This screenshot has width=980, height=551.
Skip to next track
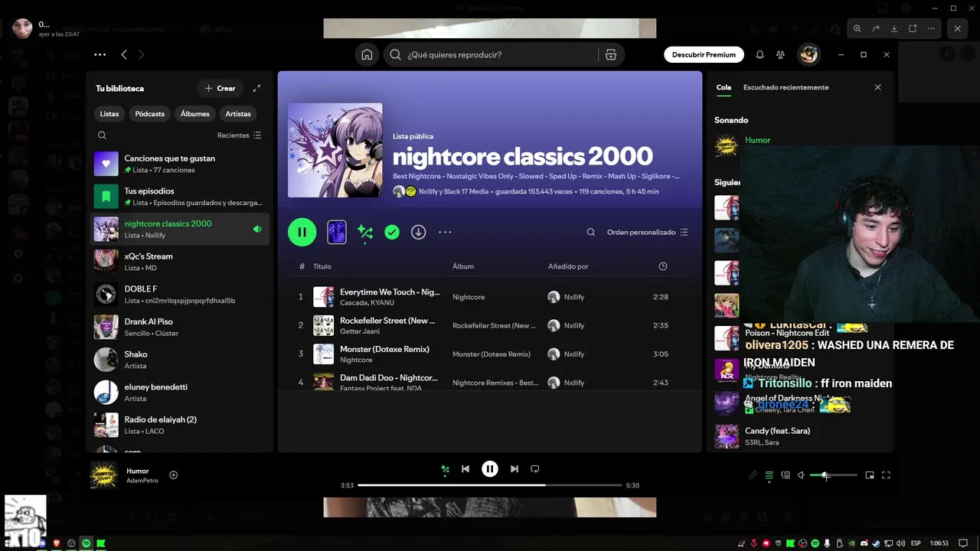(x=514, y=469)
